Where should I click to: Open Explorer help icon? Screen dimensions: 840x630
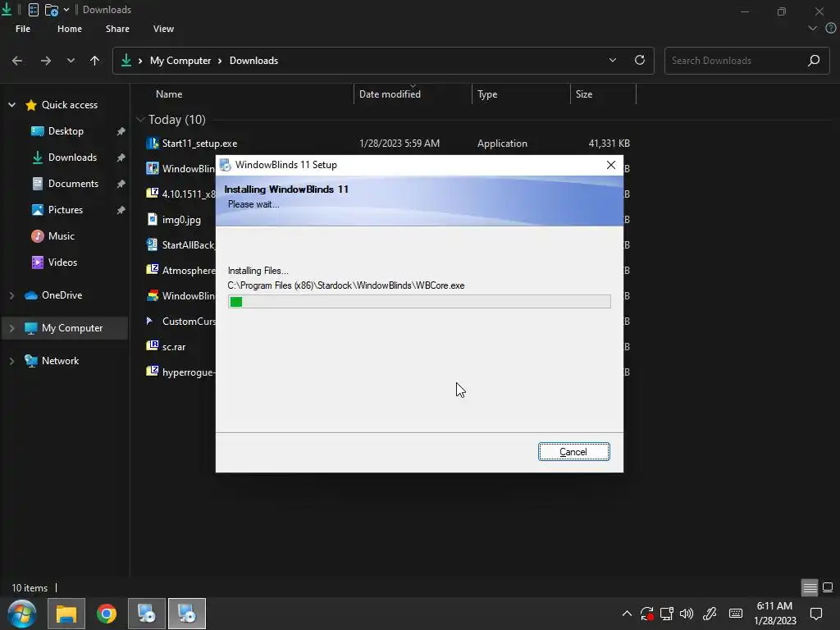tap(830, 29)
